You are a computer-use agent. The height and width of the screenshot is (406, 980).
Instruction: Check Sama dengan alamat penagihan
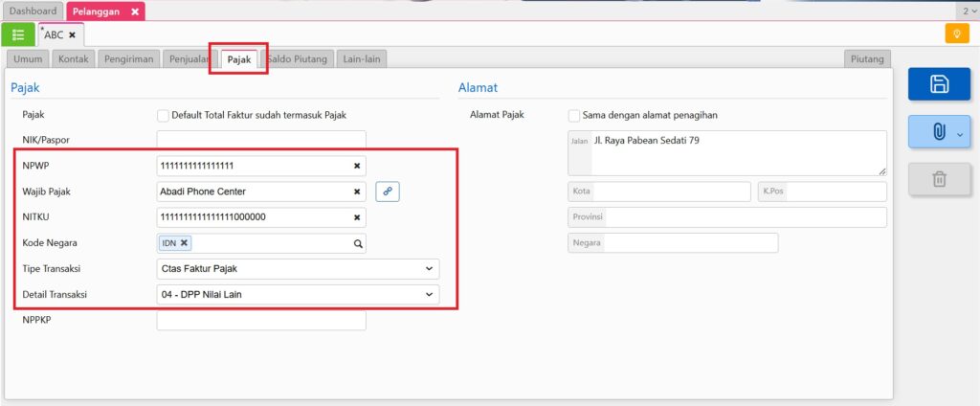click(574, 115)
